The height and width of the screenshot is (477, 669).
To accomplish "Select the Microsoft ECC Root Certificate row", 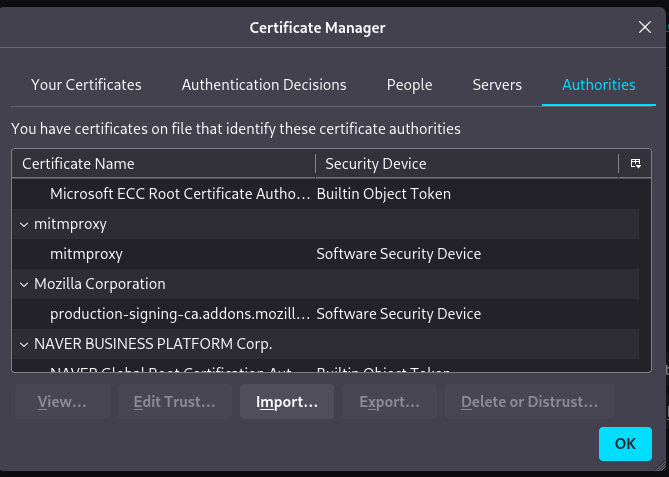I will pyautogui.click(x=326, y=194).
